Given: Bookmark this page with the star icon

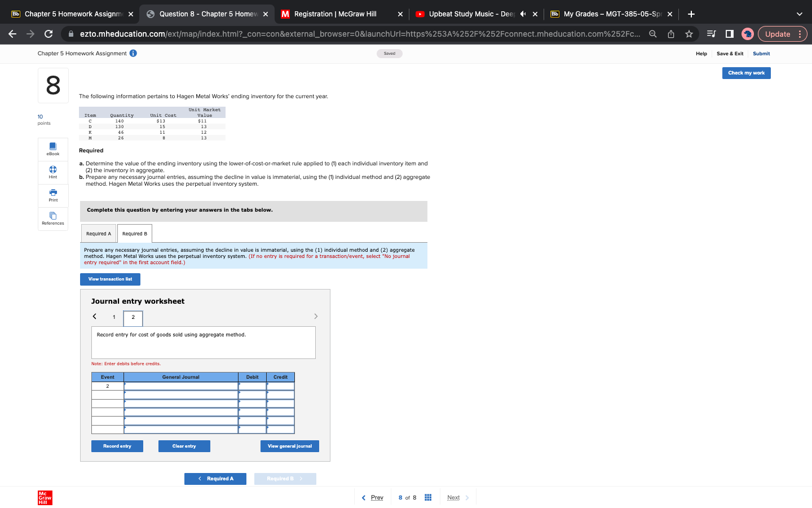Looking at the screenshot, I should 689,34.
